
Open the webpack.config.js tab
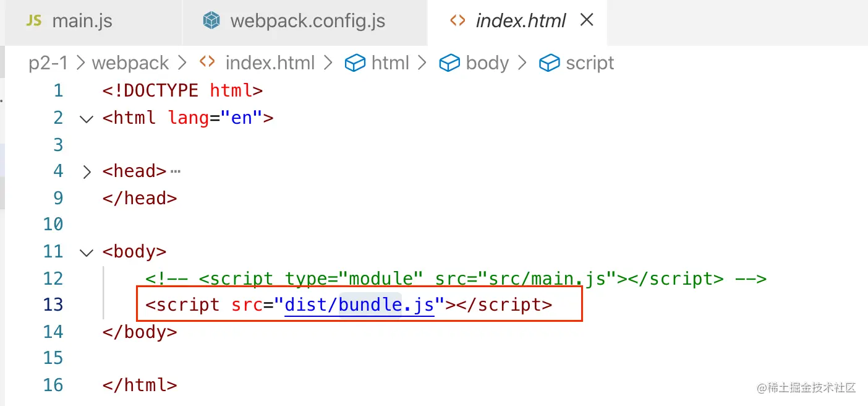(x=305, y=21)
